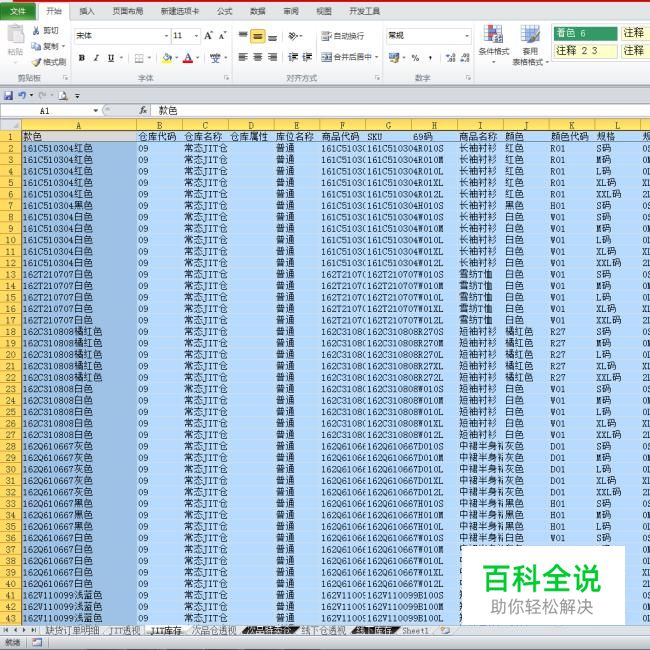Open the Sheet1 worksheet tab
Screen dimensions: 650x650
[x=415, y=631]
